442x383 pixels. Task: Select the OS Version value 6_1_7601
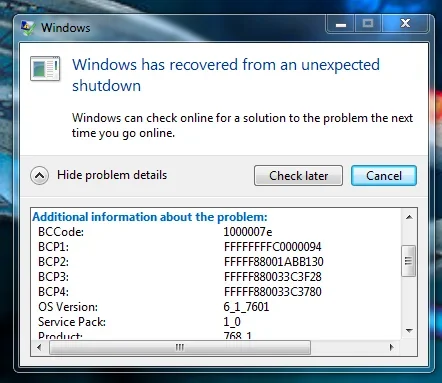click(x=246, y=307)
